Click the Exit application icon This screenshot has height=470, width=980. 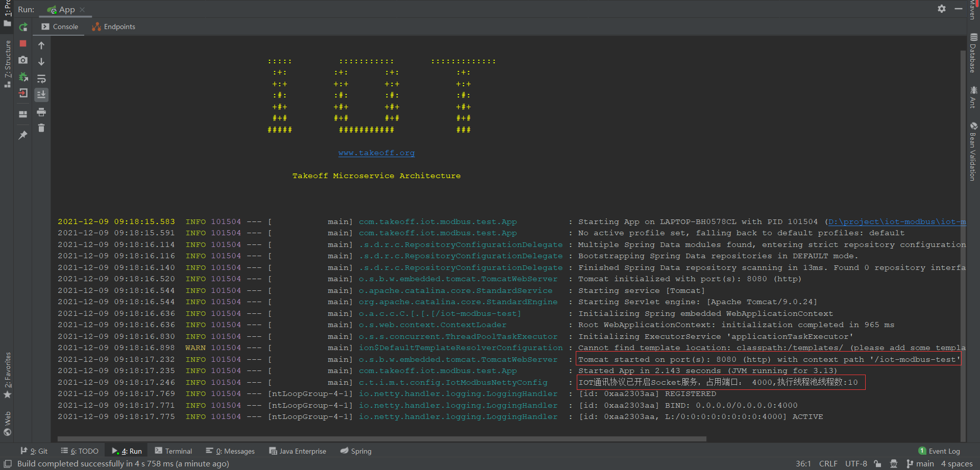23,93
